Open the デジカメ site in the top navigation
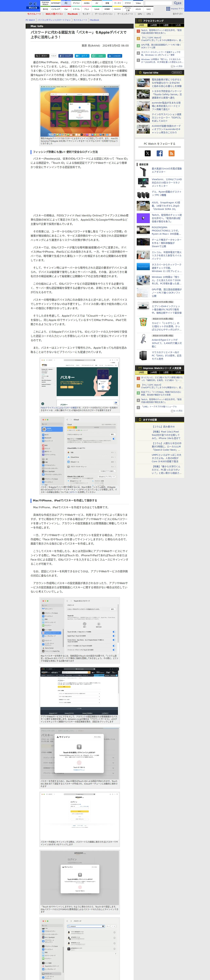Screen dimensions: 210x980 pyautogui.click(x=76, y=3)
